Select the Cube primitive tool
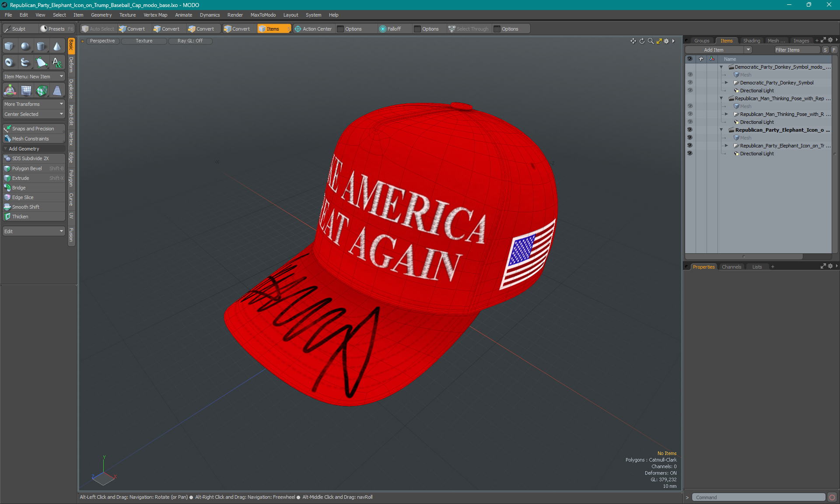 point(9,46)
